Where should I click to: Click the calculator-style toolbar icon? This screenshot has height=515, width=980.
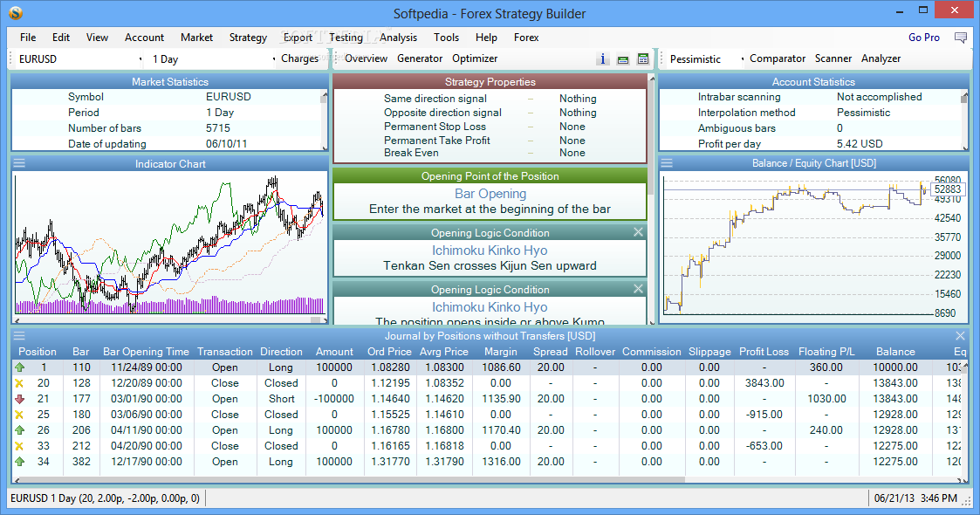(642, 58)
